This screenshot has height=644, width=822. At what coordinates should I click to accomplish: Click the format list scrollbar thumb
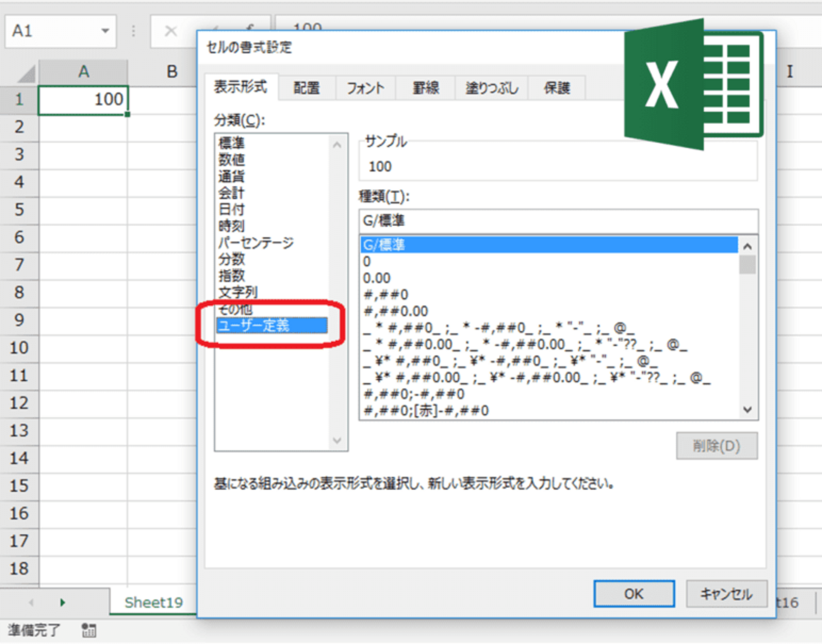(747, 264)
